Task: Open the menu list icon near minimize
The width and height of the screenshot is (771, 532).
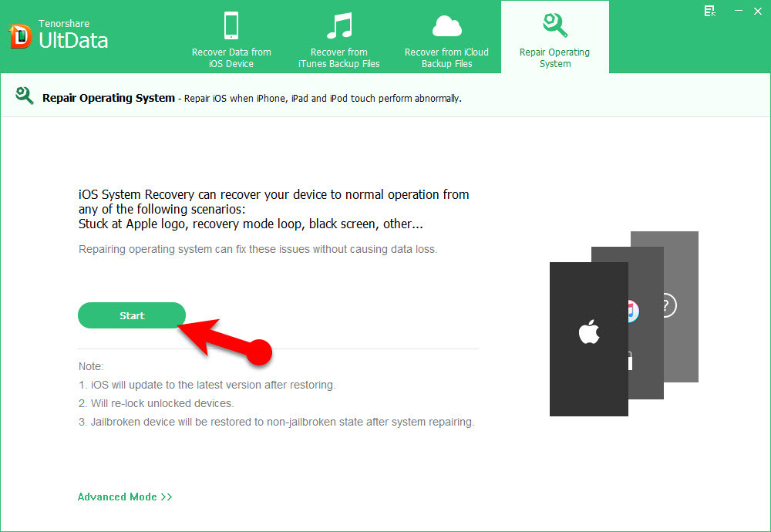Action: tap(709, 11)
